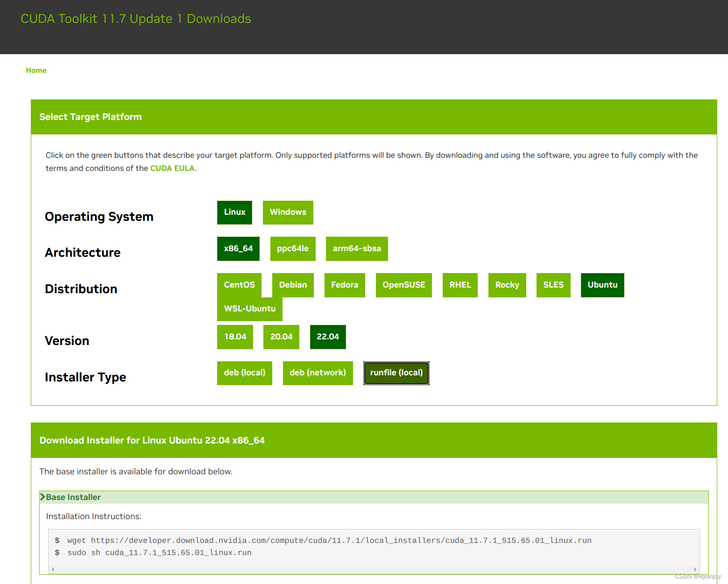The width and height of the screenshot is (728, 584).
Task: Pick version 18.04
Action: tap(235, 337)
